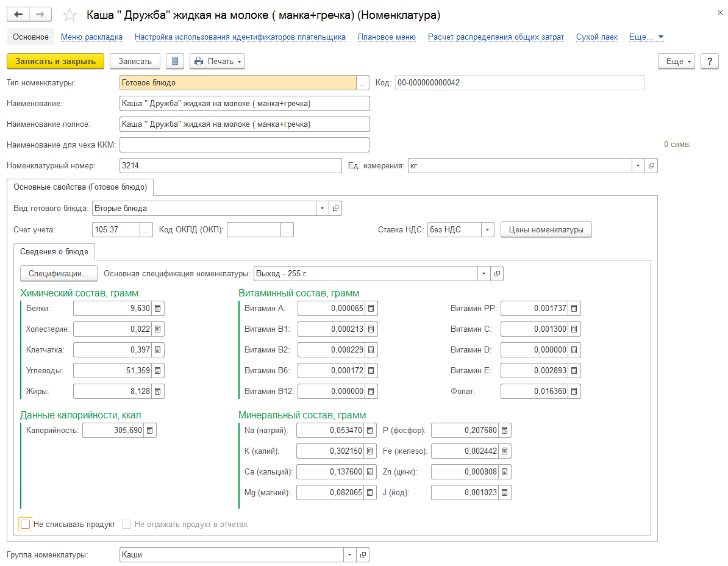Tick Не отражать продукт в отчетах checkbox
The image size is (728, 566).
tap(126, 524)
